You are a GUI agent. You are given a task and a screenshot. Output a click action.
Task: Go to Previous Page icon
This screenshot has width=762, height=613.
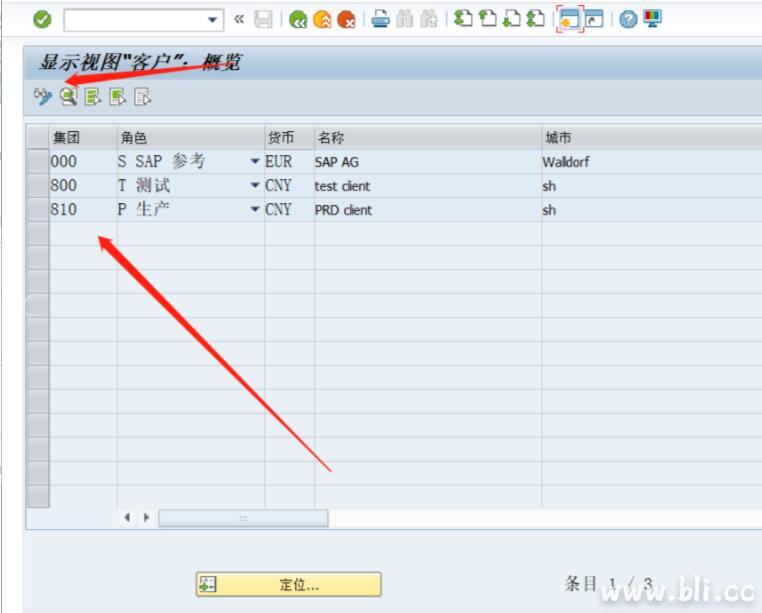[487, 19]
